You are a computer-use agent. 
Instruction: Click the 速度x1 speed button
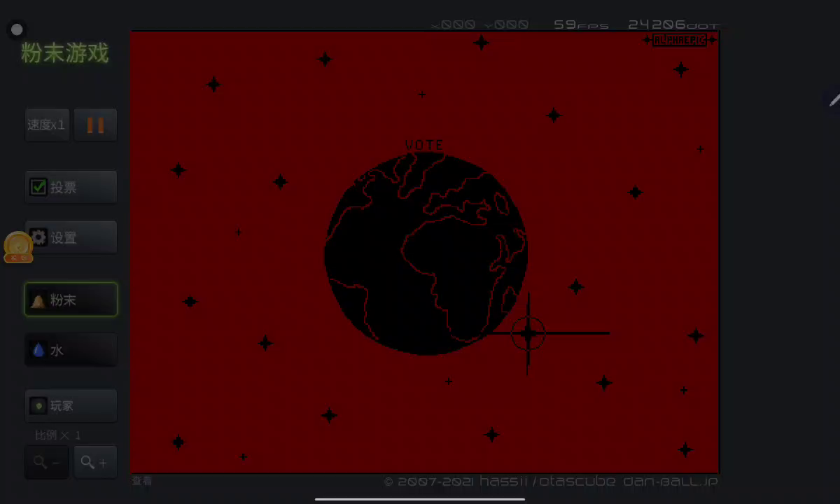point(47,125)
